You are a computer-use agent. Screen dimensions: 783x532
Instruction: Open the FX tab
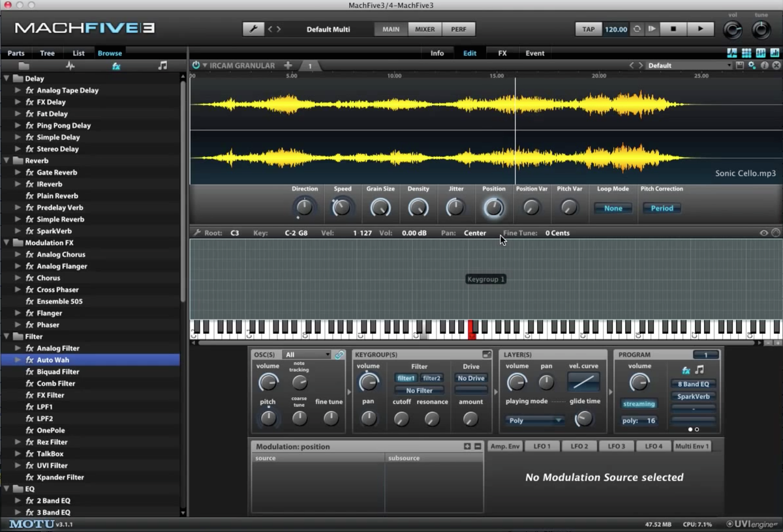pos(502,53)
